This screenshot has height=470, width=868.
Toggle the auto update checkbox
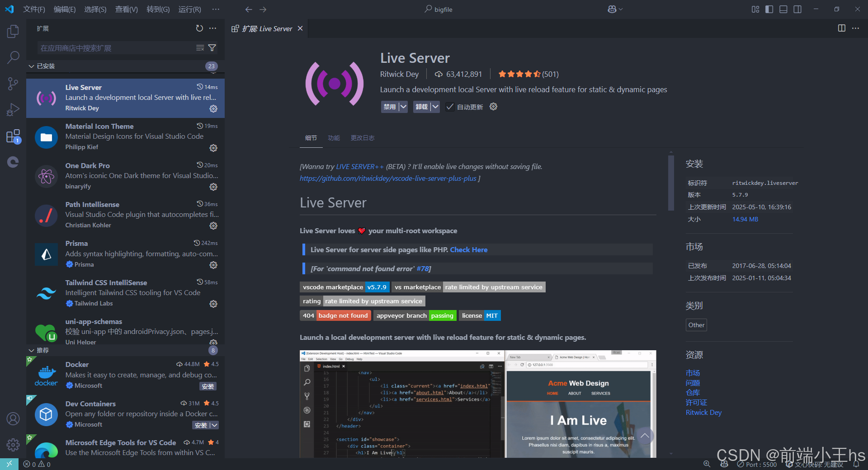(450, 107)
